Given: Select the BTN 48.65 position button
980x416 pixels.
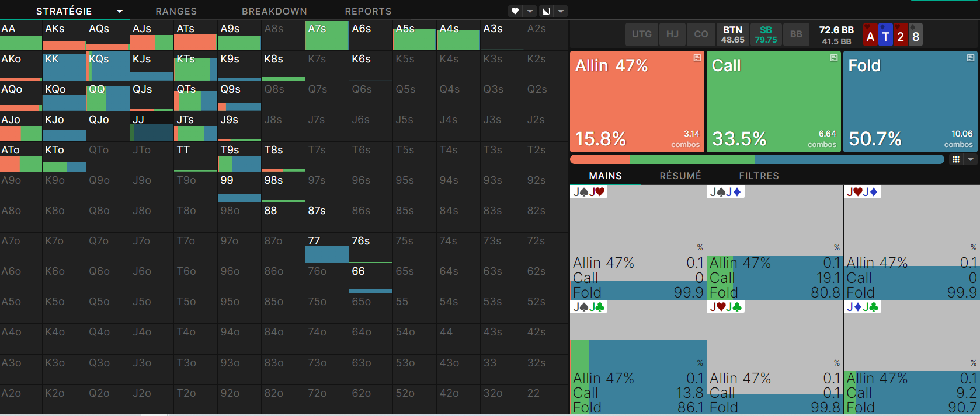Looking at the screenshot, I should click(732, 34).
